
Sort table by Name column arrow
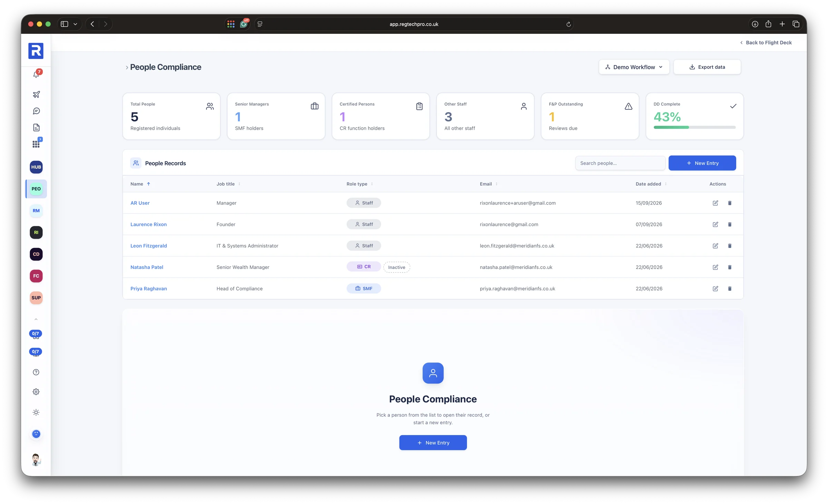tap(149, 184)
